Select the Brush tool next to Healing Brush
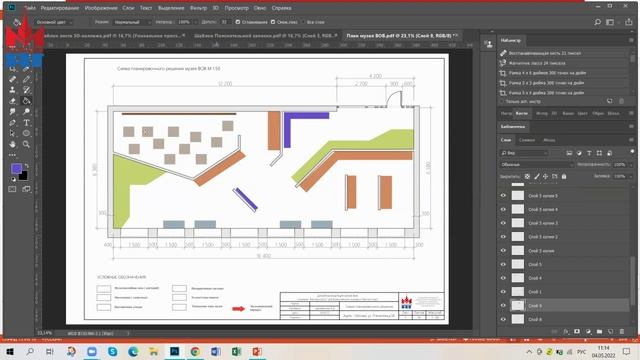640x360 pixels. (26, 80)
